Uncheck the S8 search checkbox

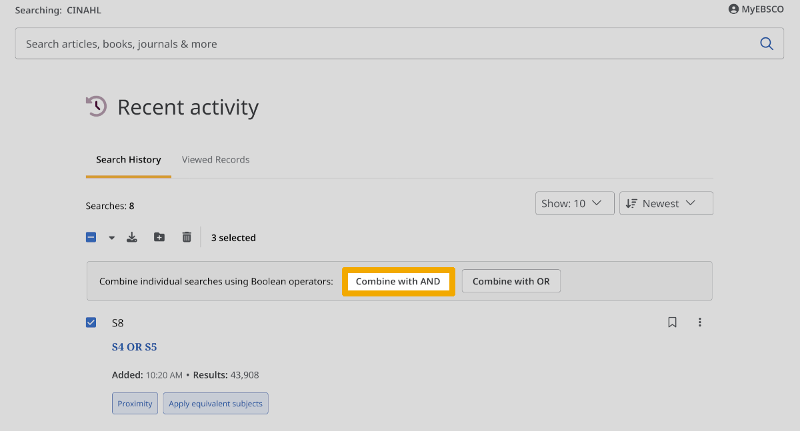(x=91, y=322)
